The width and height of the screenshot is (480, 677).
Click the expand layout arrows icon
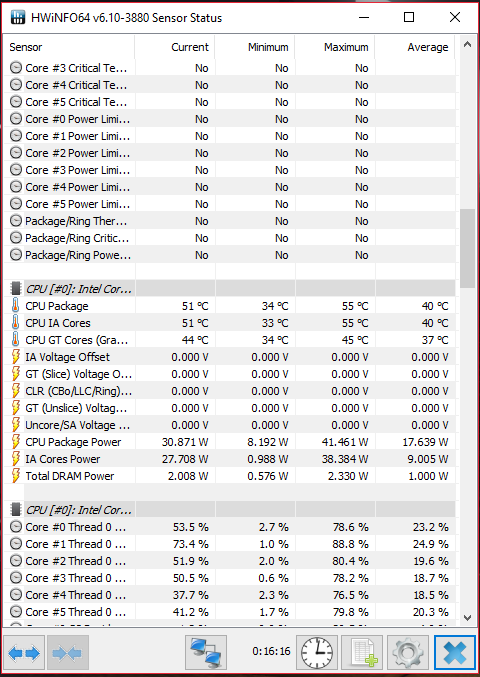click(x=24, y=652)
